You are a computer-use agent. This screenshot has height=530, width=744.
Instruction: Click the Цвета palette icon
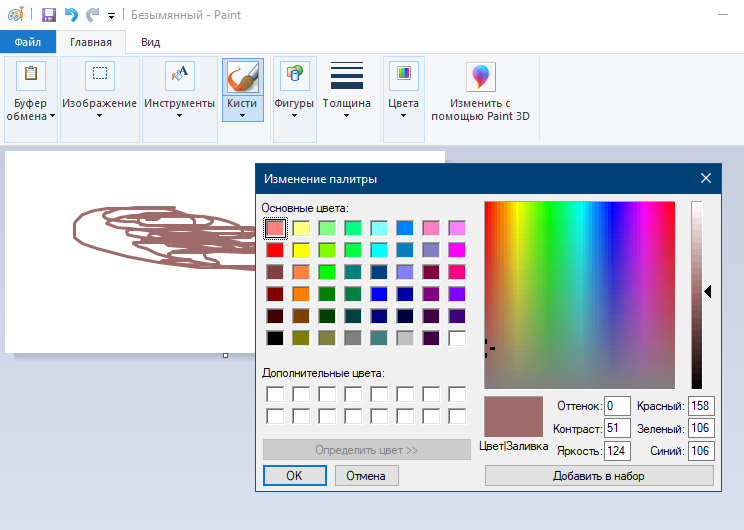tap(404, 75)
